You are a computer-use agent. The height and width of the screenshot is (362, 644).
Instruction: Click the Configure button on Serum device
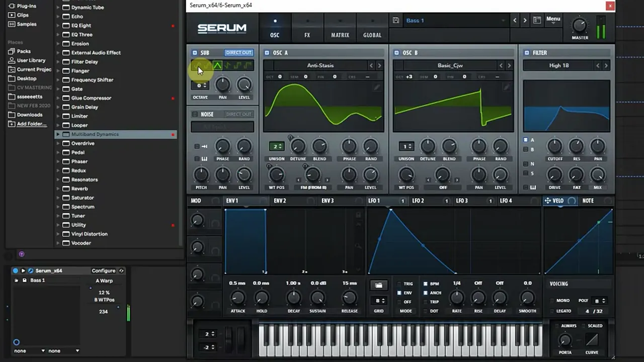click(x=104, y=270)
